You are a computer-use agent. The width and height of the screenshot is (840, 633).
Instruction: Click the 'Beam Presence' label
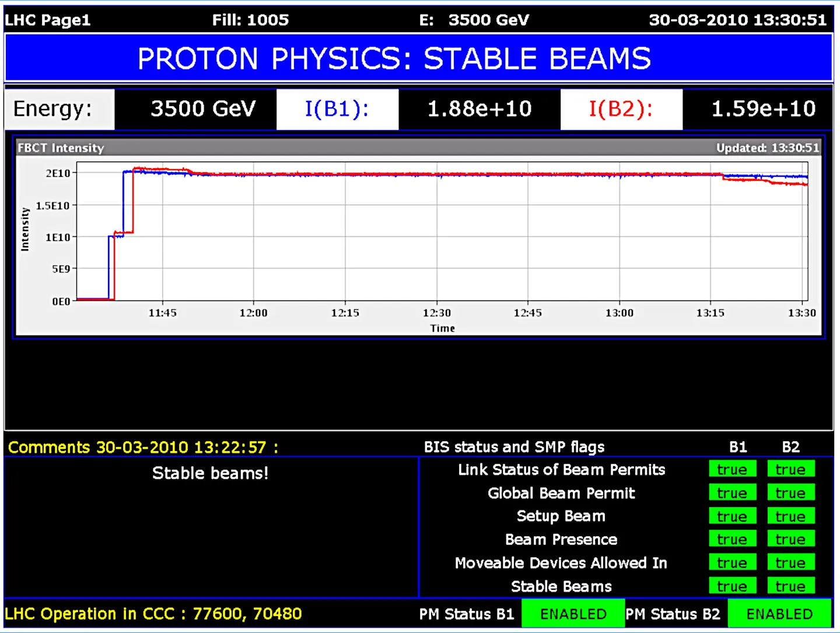click(x=561, y=540)
